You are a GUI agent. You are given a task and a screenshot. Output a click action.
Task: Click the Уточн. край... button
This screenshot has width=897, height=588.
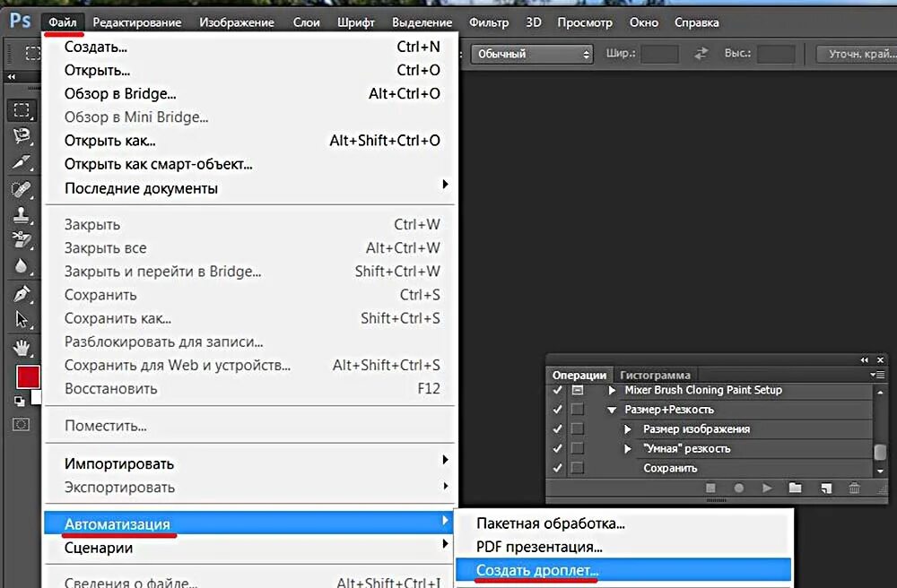(857, 54)
